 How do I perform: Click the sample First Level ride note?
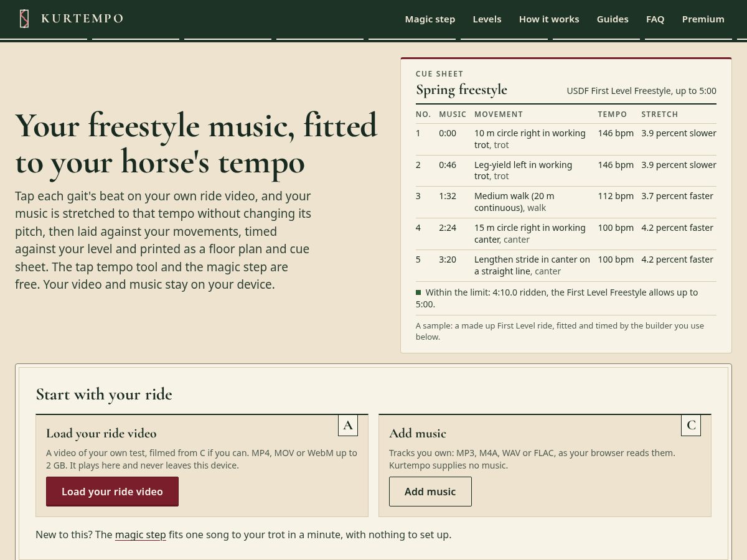pyautogui.click(x=566, y=331)
